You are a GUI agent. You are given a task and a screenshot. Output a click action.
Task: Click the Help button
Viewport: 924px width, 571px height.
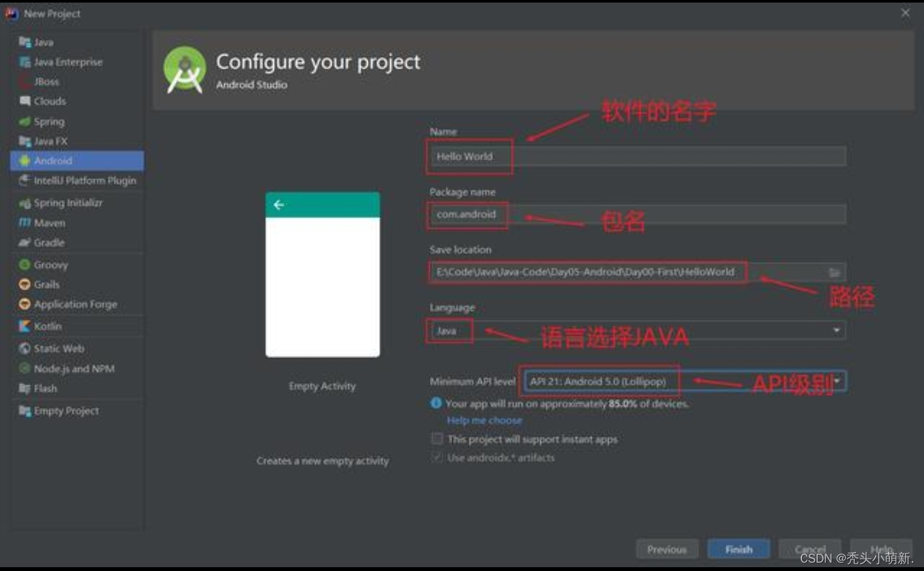[882, 549]
